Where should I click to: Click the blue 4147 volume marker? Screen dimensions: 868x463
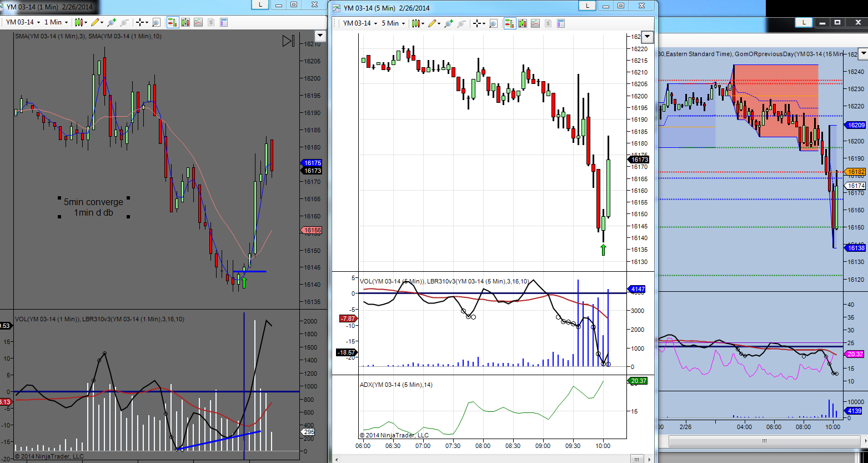pos(636,289)
